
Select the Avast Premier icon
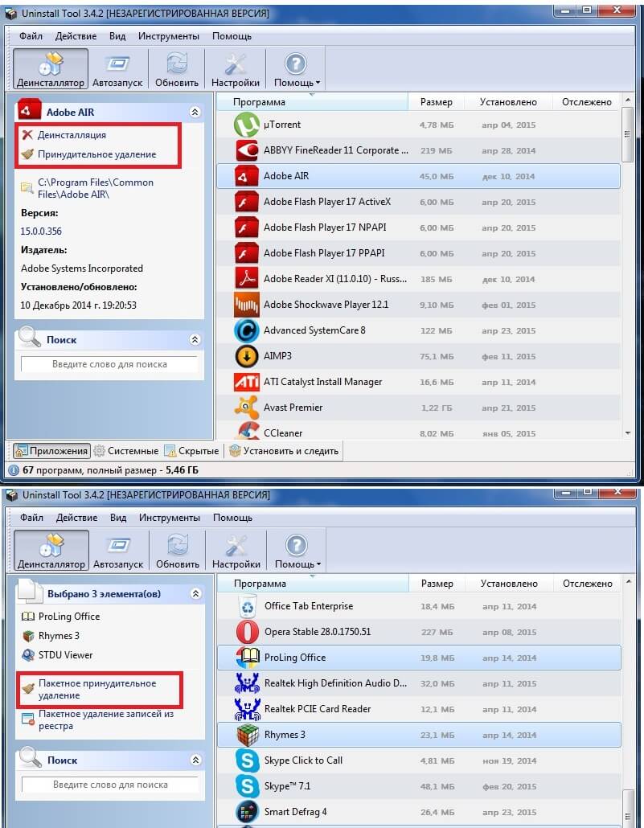[x=246, y=408]
